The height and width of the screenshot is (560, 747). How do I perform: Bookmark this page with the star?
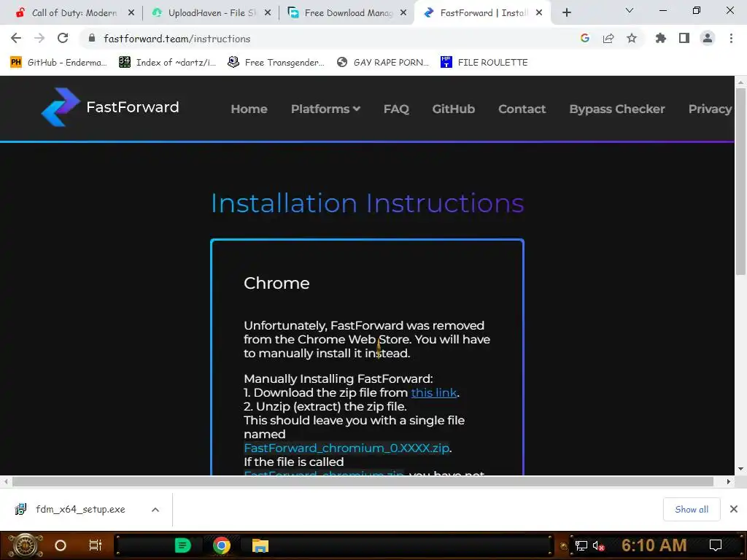tap(632, 38)
